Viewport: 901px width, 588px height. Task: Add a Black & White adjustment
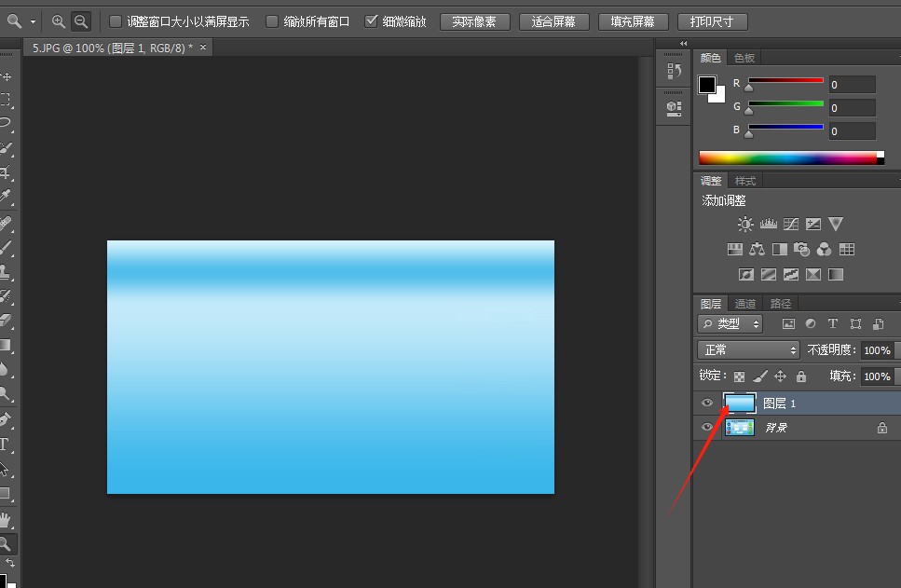coord(780,249)
